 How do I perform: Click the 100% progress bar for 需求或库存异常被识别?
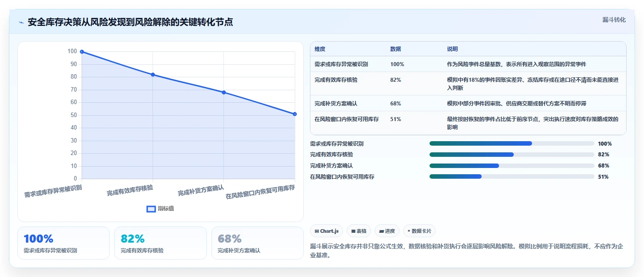pos(512,143)
